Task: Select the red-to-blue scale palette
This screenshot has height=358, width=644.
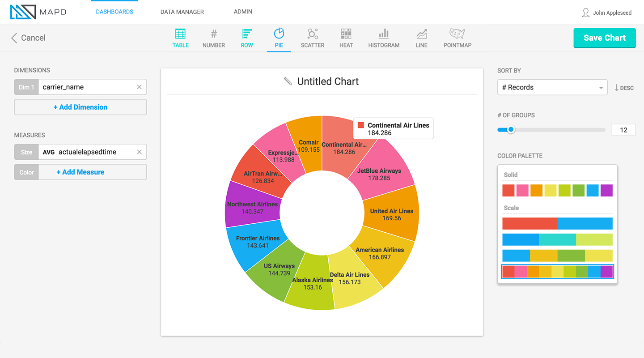Action: click(557, 223)
